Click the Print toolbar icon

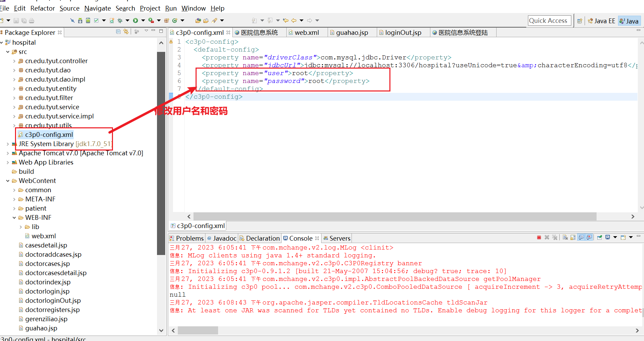click(31, 20)
